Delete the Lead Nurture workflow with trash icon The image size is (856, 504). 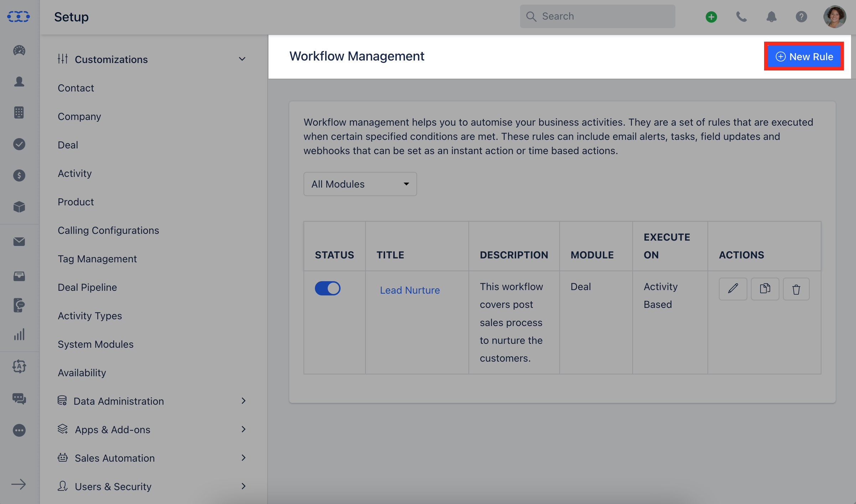click(796, 289)
